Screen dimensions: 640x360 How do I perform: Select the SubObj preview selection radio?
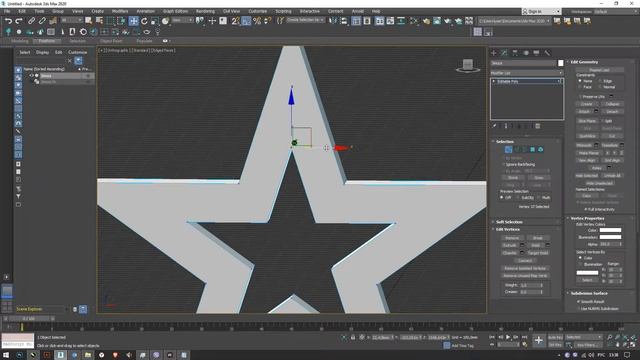click(518, 198)
